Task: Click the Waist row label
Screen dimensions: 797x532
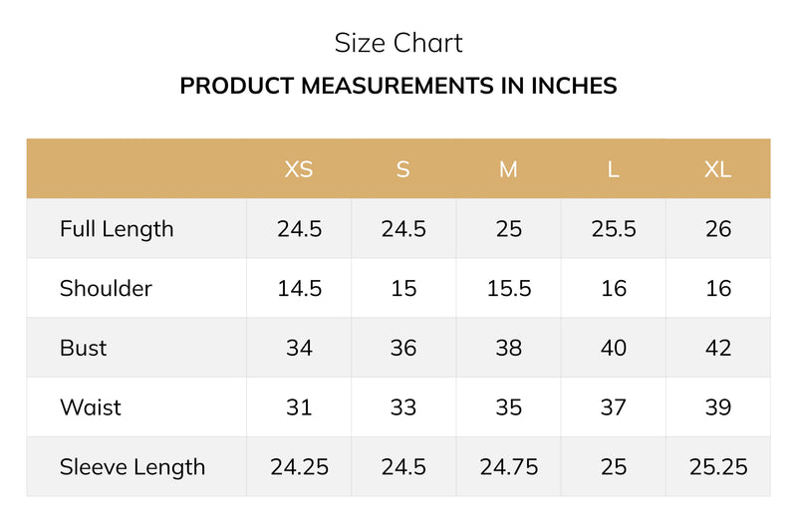Action: [x=91, y=407]
